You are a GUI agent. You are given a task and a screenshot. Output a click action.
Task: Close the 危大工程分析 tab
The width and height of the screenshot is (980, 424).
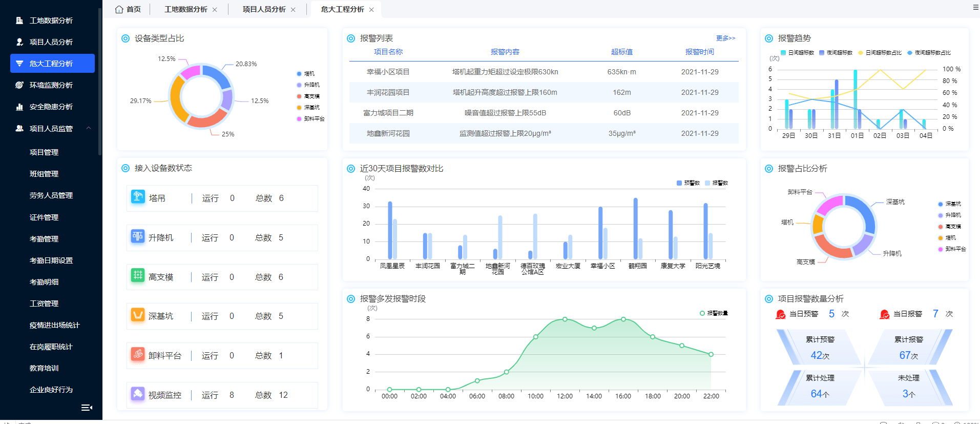pos(371,10)
